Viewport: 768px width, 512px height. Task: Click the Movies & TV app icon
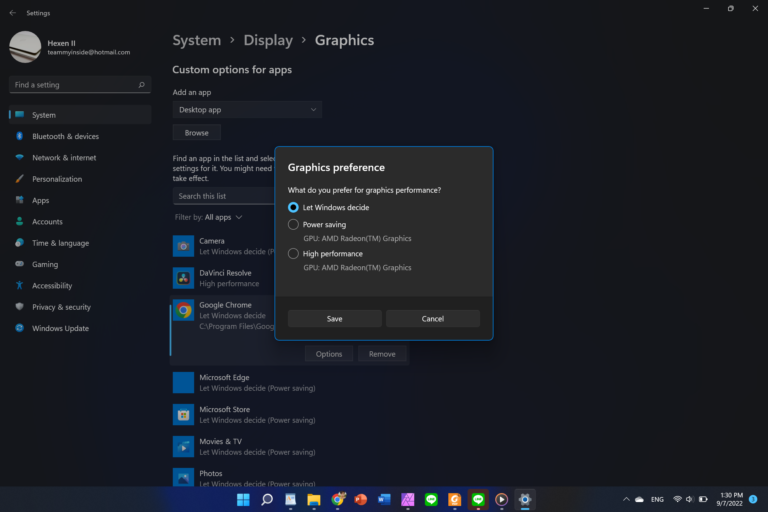tap(183, 446)
